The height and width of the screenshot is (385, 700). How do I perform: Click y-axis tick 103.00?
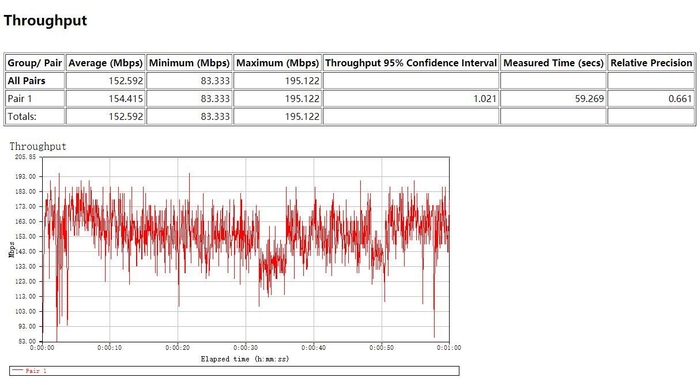(x=25, y=311)
